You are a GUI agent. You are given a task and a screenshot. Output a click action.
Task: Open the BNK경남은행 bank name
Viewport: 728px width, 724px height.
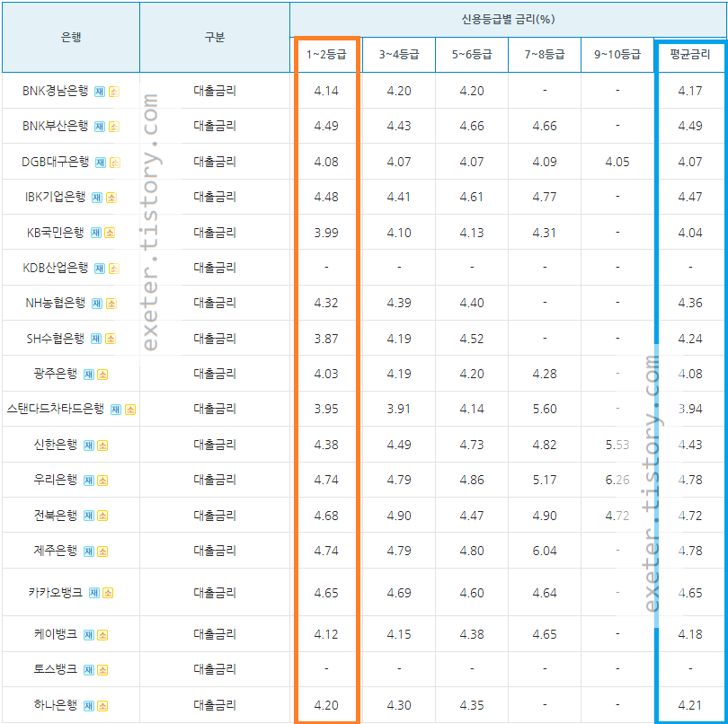55,91
